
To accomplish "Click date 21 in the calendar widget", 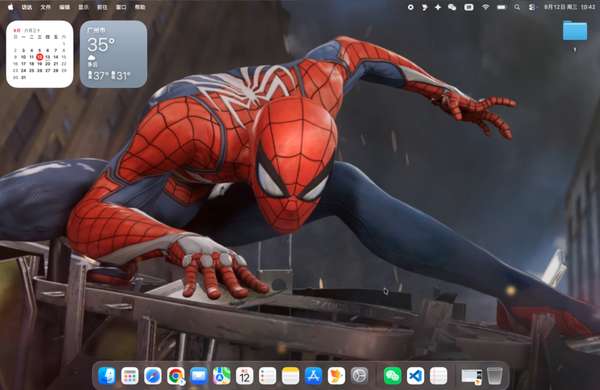I will pyautogui.click(x=56, y=64).
